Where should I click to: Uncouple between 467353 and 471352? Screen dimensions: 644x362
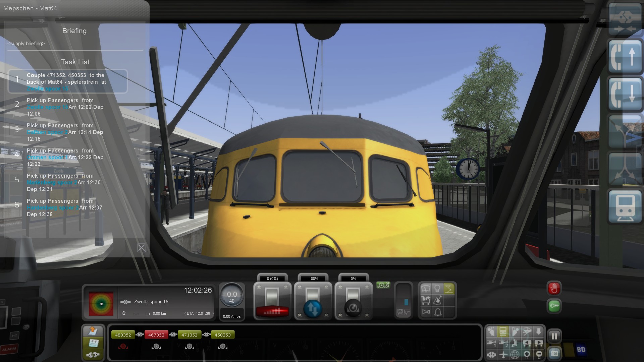173,335
